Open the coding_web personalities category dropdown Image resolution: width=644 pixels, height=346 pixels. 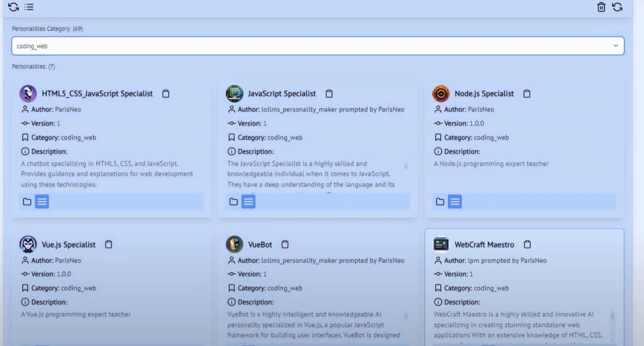click(x=318, y=46)
